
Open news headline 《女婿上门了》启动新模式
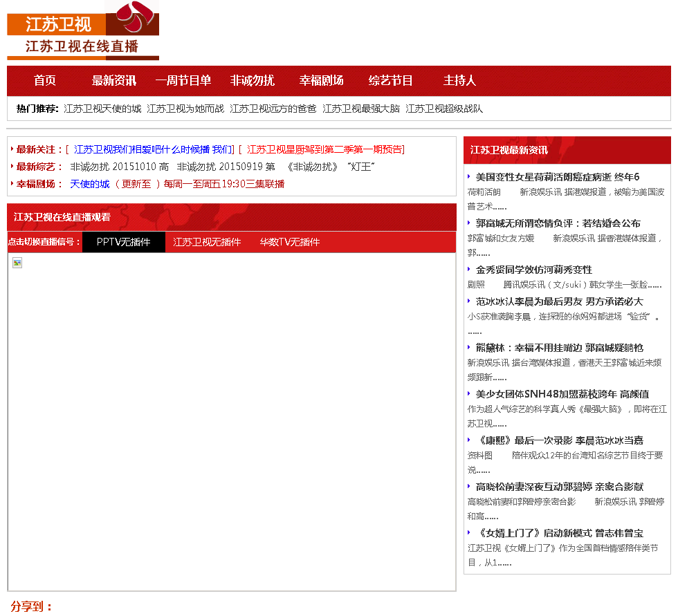(559, 533)
